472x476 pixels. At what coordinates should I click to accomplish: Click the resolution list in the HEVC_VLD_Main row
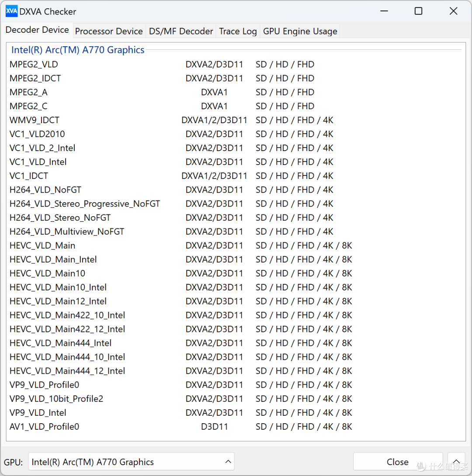pos(304,245)
